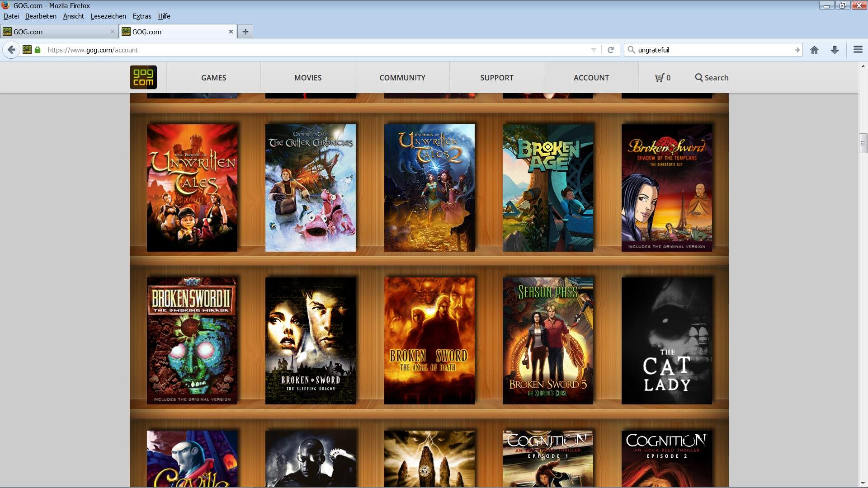
Task: Open the Extras menu
Action: pos(142,16)
